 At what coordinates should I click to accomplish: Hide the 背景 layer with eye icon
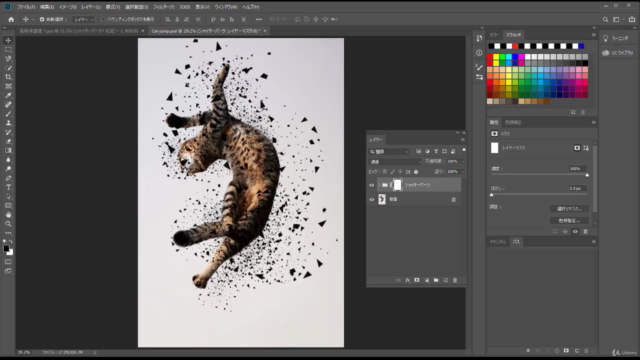371,200
